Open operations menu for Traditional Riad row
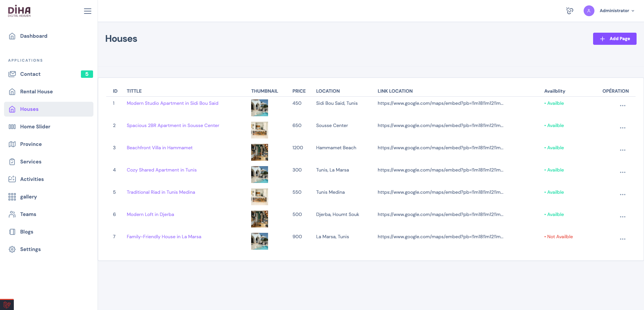644x310 pixels. coord(622,195)
